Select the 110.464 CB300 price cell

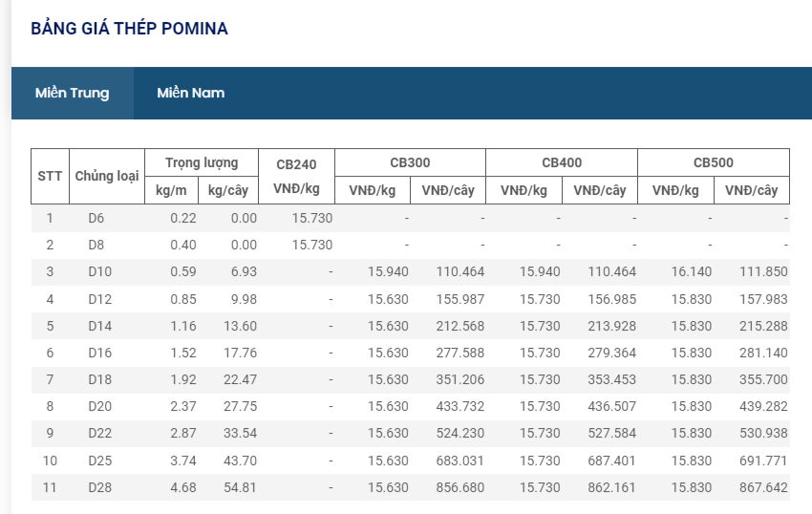coord(460,272)
